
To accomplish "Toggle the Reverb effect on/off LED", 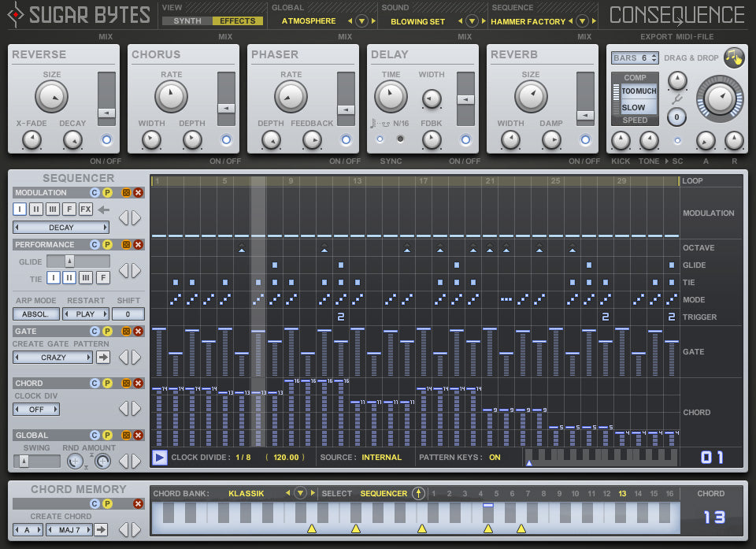I will 585,140.
